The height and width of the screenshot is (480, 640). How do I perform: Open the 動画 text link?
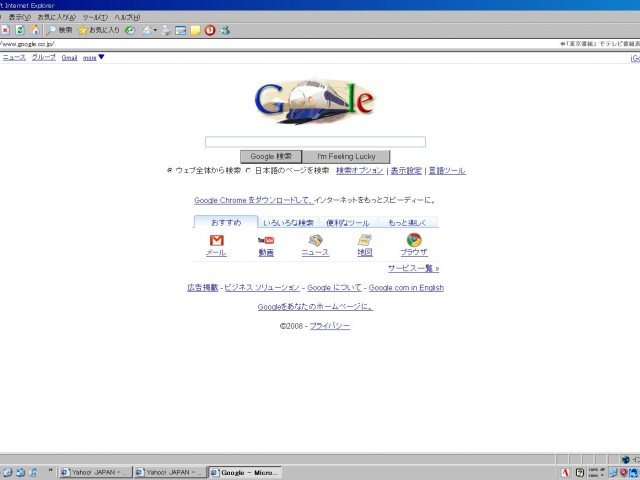pyautogui.click(x=266, y=253)
